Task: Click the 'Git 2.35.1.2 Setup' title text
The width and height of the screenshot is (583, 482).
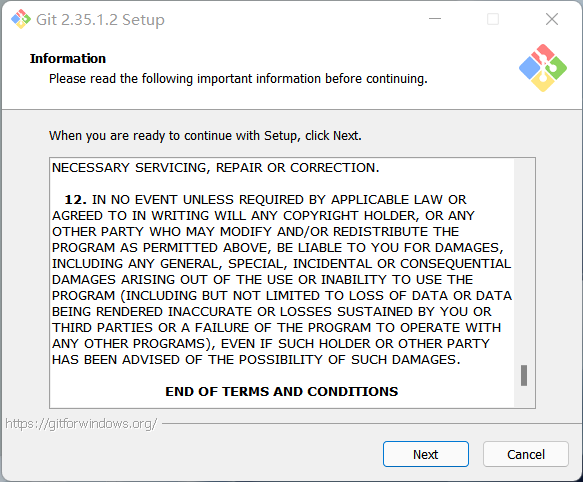Action: coord(100,20)
